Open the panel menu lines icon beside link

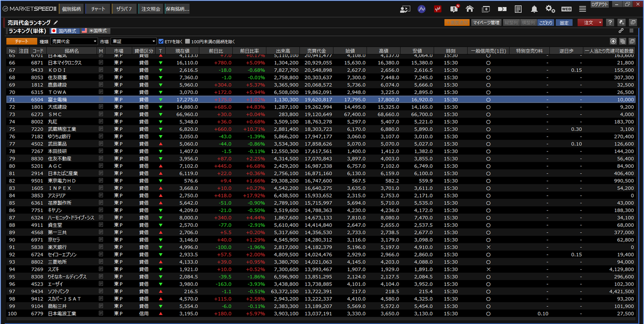tap(632, 31)
